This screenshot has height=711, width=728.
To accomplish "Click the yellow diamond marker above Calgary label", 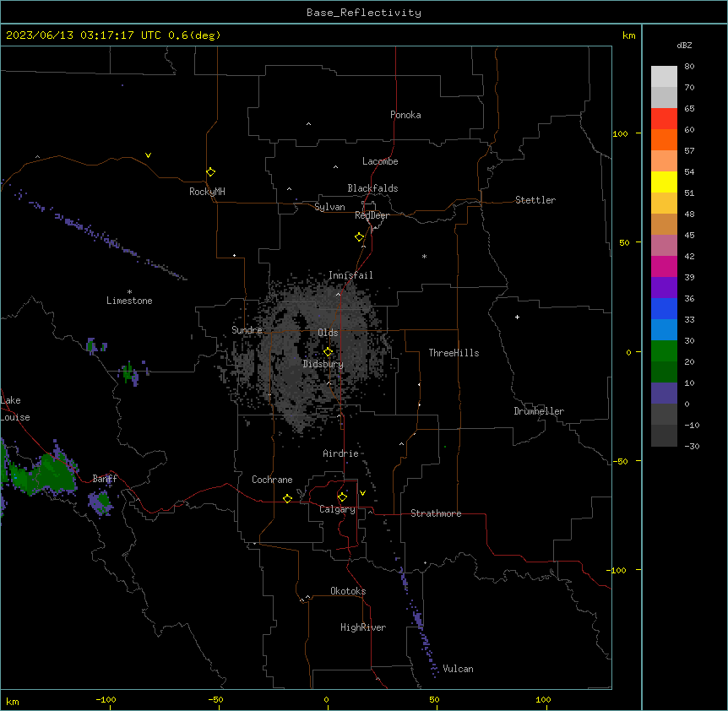I will 342,497.
